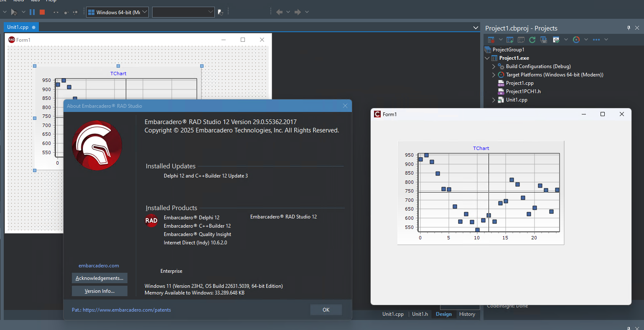The image size is (644, 330).
Task: Close the About Embarcadero RAD Studio dialog
Action: (345, 106)
